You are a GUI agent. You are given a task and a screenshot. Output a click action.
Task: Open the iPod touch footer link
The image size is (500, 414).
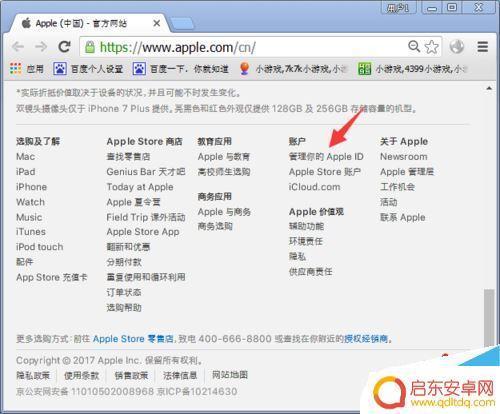pyautogui.click(x=40, y=247)
